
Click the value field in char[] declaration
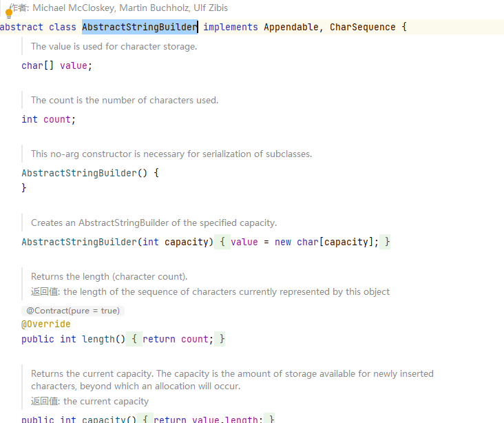click(74, 65)
